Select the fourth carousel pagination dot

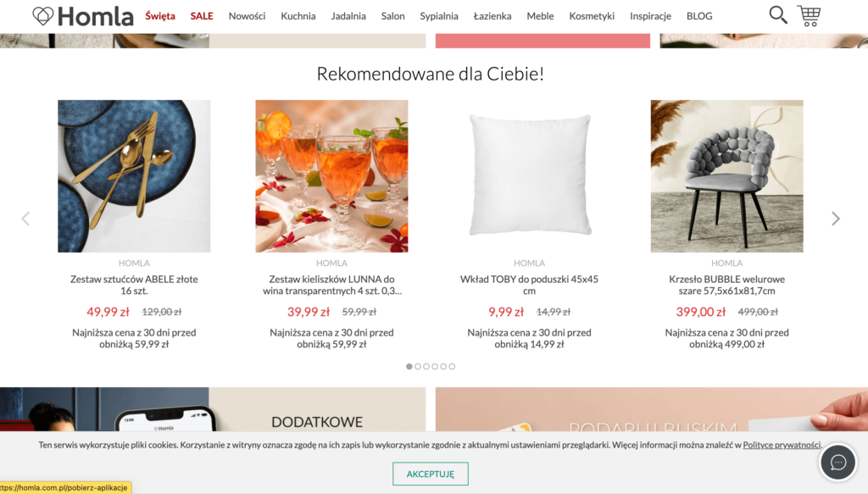pyautogui.click(x=435, y=366)
